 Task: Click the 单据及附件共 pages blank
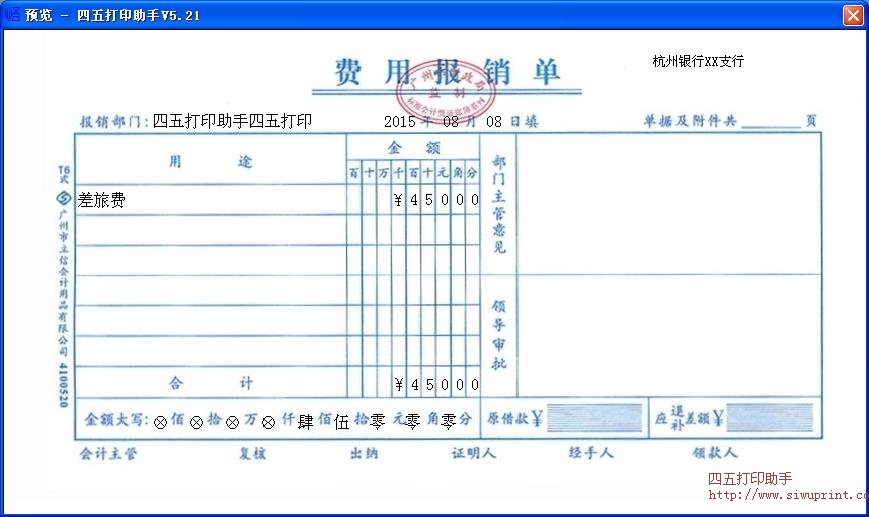click(771, 121)
